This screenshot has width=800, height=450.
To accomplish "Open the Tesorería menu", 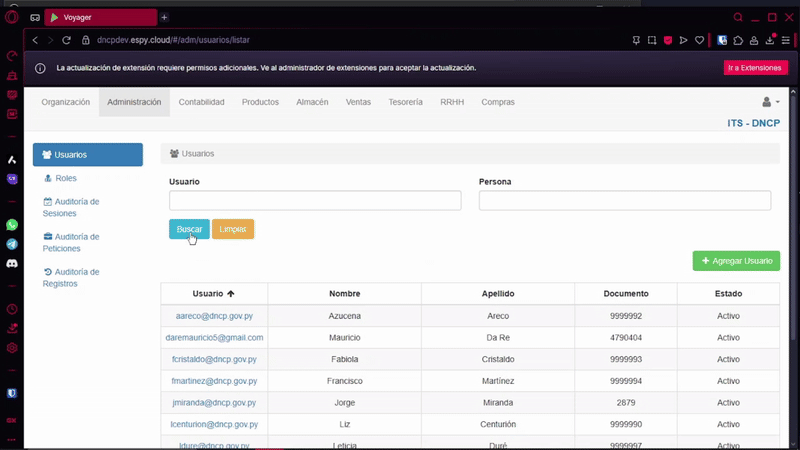I will tap(405, 102).
